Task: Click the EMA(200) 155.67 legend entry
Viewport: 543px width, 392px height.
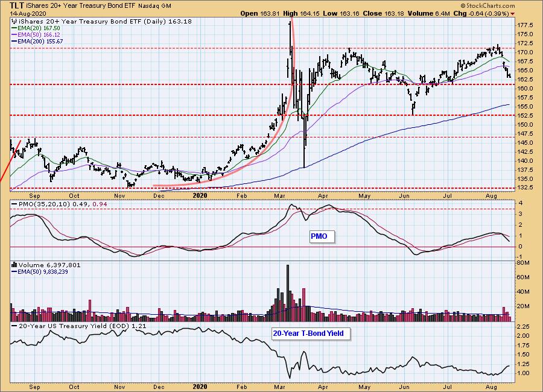Action: pyautogui.click(x=40, y=41)
